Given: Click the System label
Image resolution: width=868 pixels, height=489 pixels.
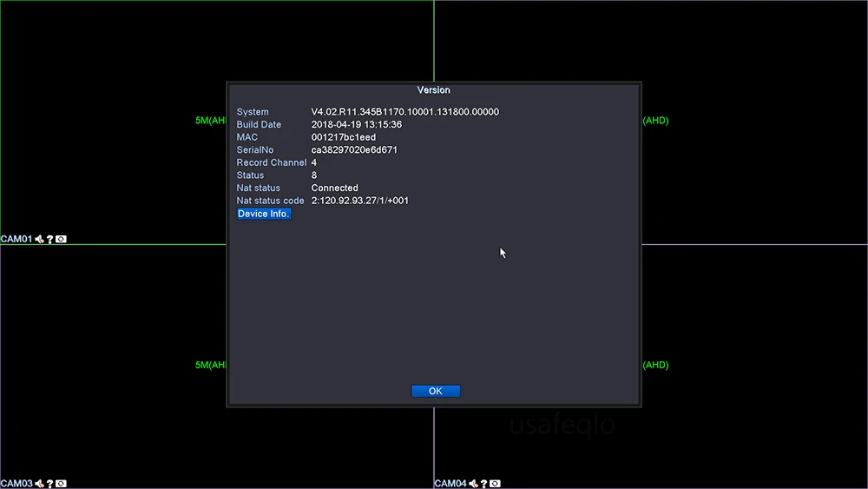Looking at the screenshot, I should [253, 112].
